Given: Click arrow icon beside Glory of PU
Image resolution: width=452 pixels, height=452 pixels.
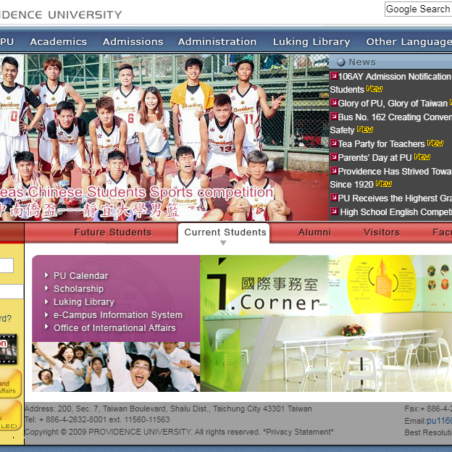Looking at the screenshot, I should (x=334, y=103).
